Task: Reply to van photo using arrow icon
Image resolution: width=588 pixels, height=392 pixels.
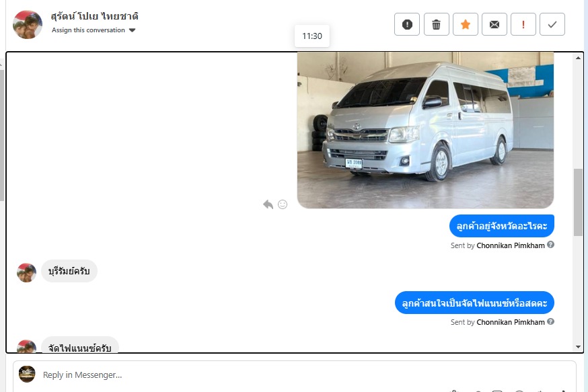Action: click(x=268, y=204)
